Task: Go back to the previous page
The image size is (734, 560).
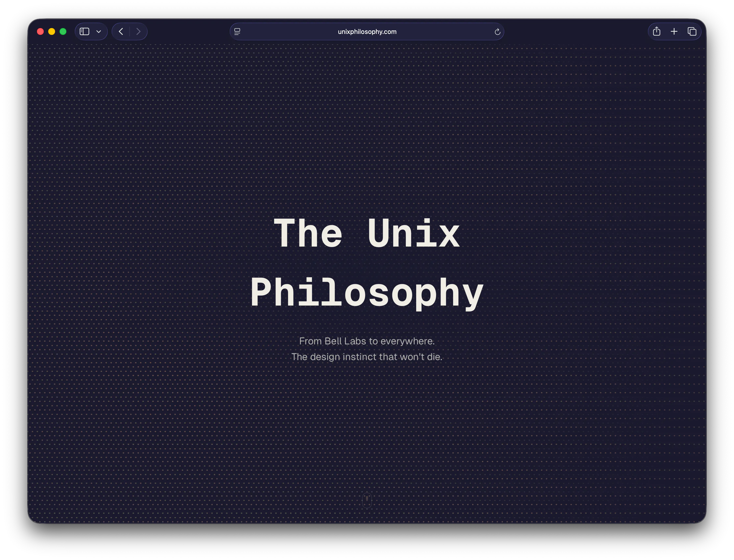Action: coord(121,32)
